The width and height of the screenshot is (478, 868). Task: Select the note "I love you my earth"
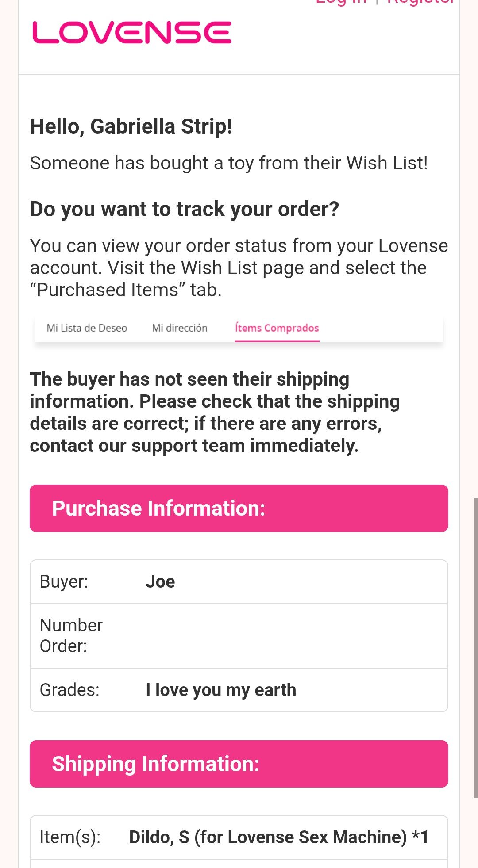tap(221, 690)
